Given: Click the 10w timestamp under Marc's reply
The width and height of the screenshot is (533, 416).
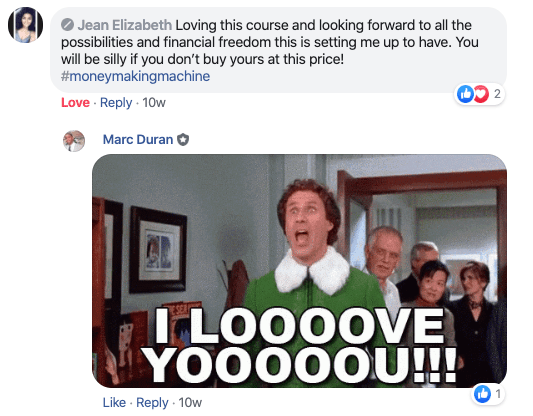Looking at the screenshot, I should click(190, 403).
